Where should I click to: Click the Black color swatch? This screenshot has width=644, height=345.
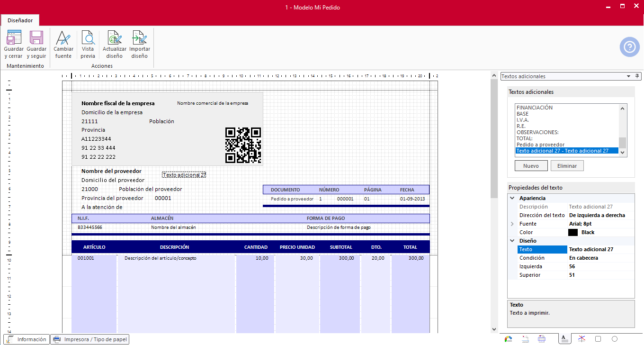[x=573, y=232]
